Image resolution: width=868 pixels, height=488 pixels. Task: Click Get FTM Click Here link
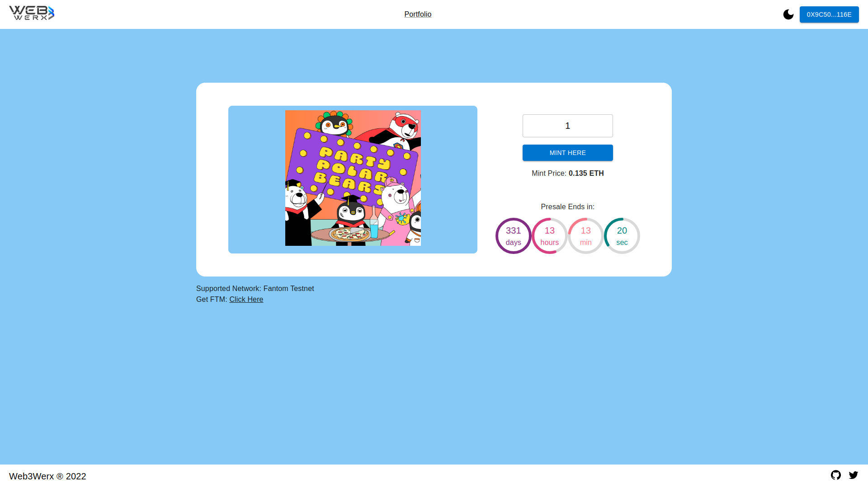click(246, 299)
